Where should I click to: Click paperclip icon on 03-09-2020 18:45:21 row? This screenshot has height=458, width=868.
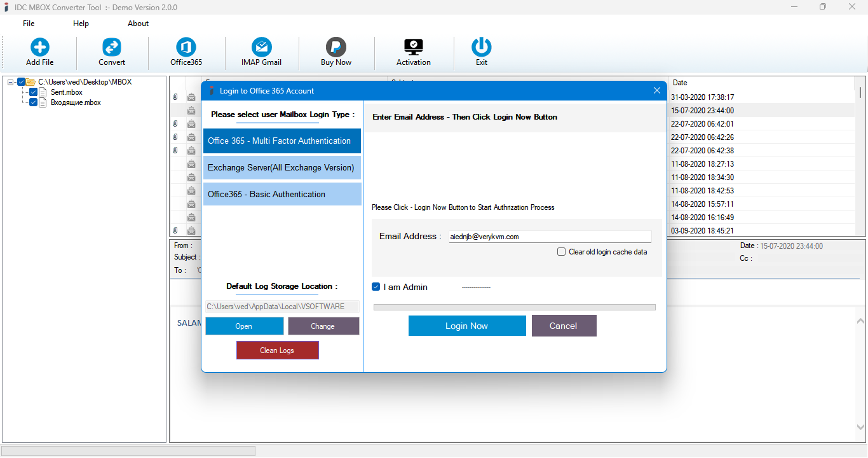[x=175, y=231]
